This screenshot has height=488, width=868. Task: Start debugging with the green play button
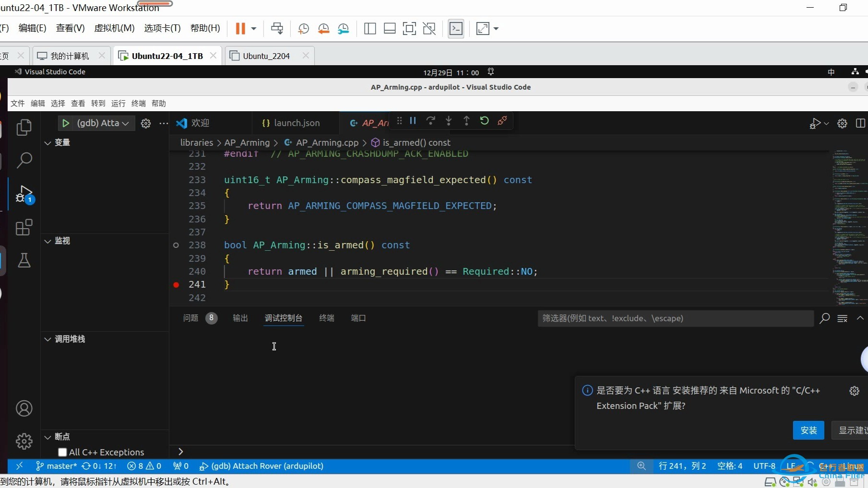click(66, 123)
